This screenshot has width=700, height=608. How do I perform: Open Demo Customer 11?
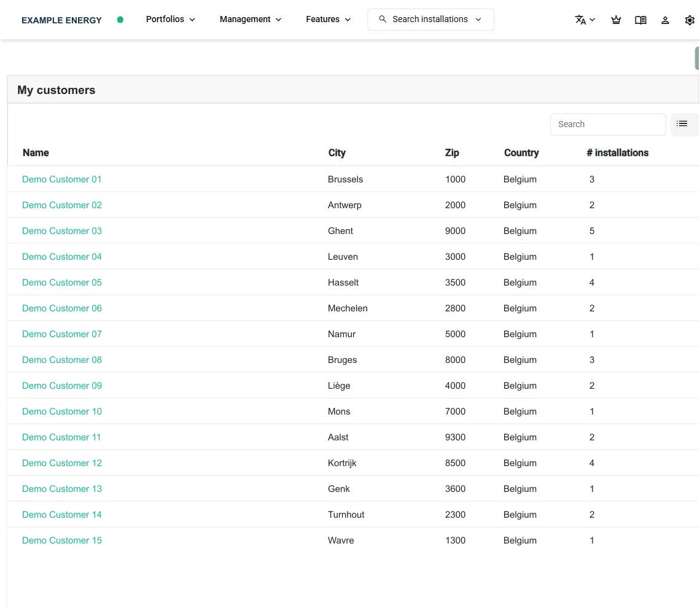[x=61, y=437]
